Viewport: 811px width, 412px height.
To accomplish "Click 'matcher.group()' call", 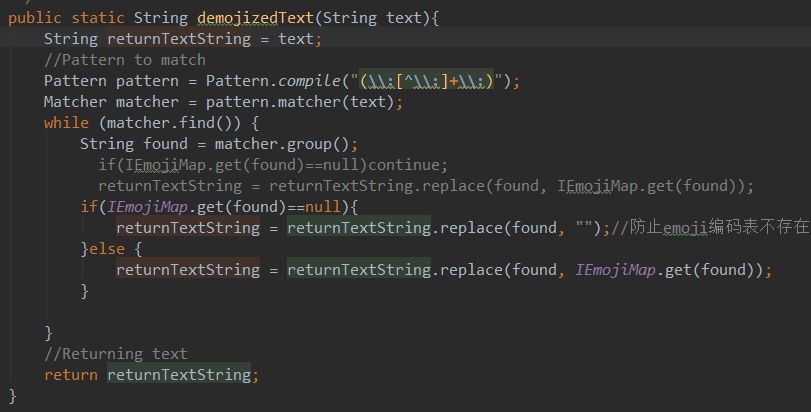I will coord(282,144).
